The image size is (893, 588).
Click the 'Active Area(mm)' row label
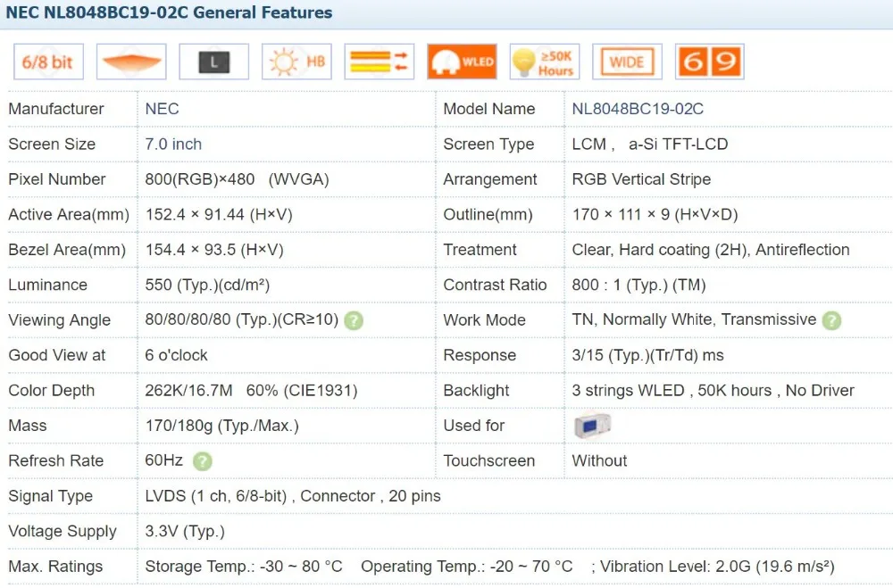(x=69, y=215)
